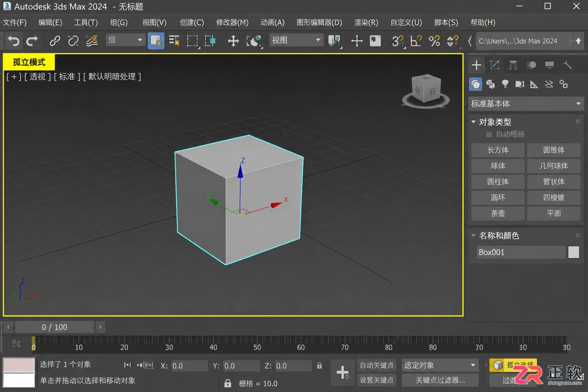Click the 关键点过滤器 button

[x=440, y=380]
